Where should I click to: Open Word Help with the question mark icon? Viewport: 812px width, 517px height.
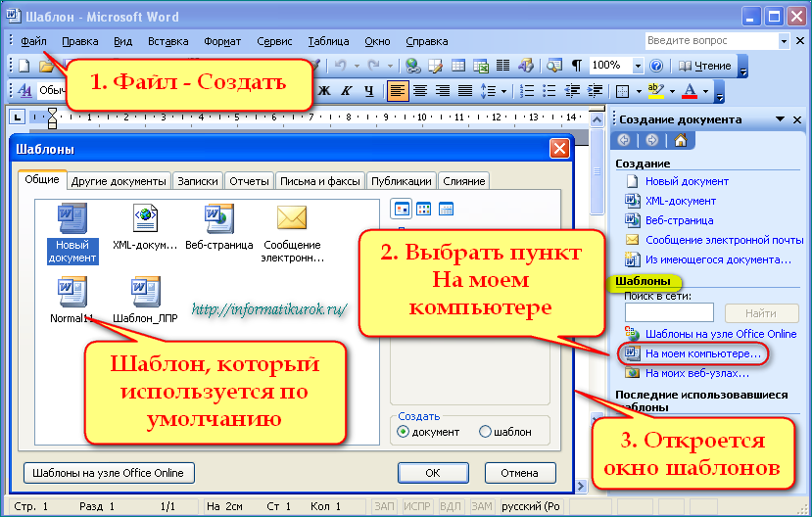pos(656,66)
